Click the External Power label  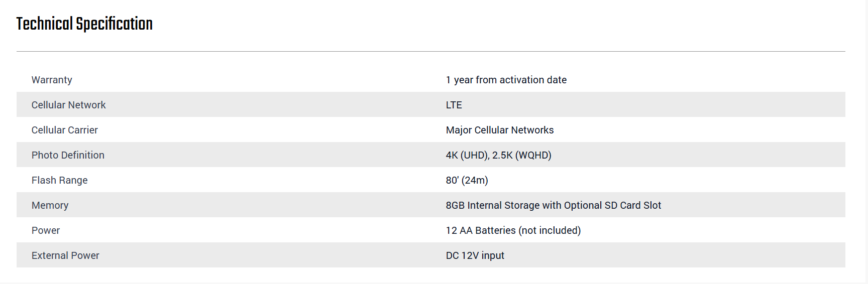coord(65,255)
